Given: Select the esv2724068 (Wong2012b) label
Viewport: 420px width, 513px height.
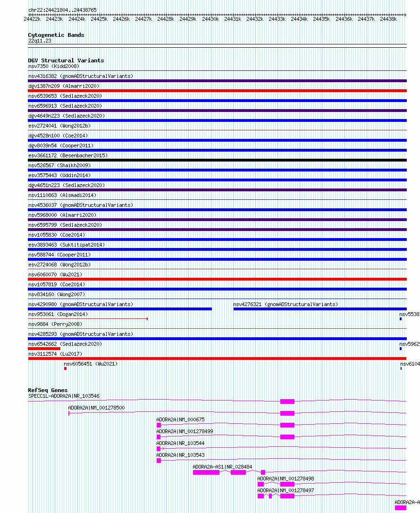Looking at the screenshot, I should click(x=59, y=265).
